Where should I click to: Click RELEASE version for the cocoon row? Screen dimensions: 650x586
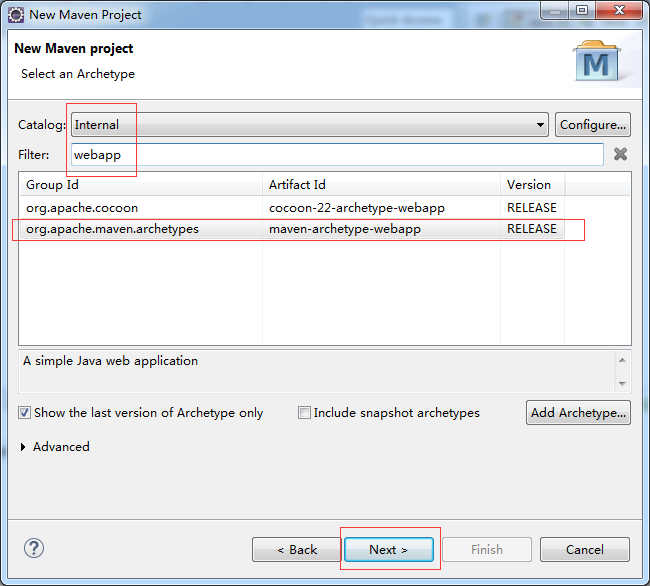(x=532, y=208)
